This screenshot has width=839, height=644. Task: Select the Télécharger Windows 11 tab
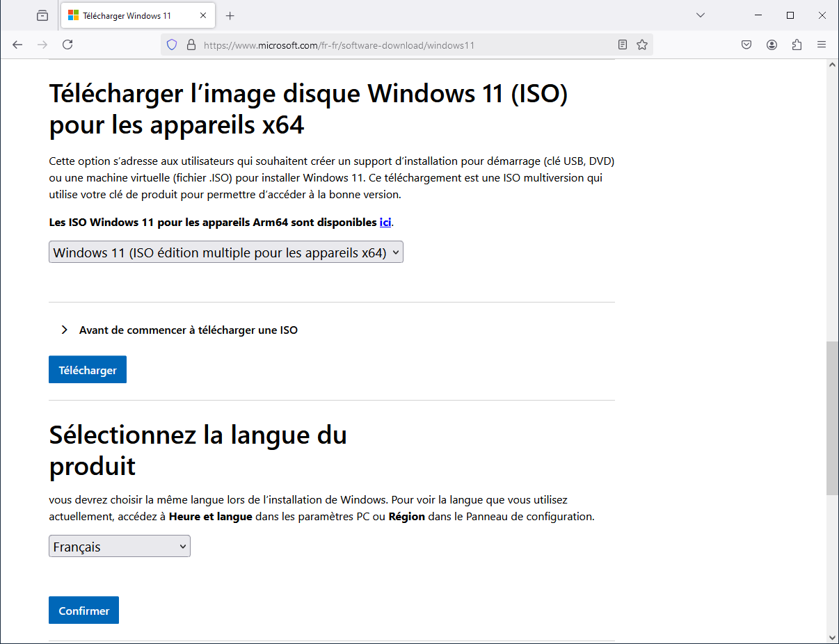click(139, 15)
